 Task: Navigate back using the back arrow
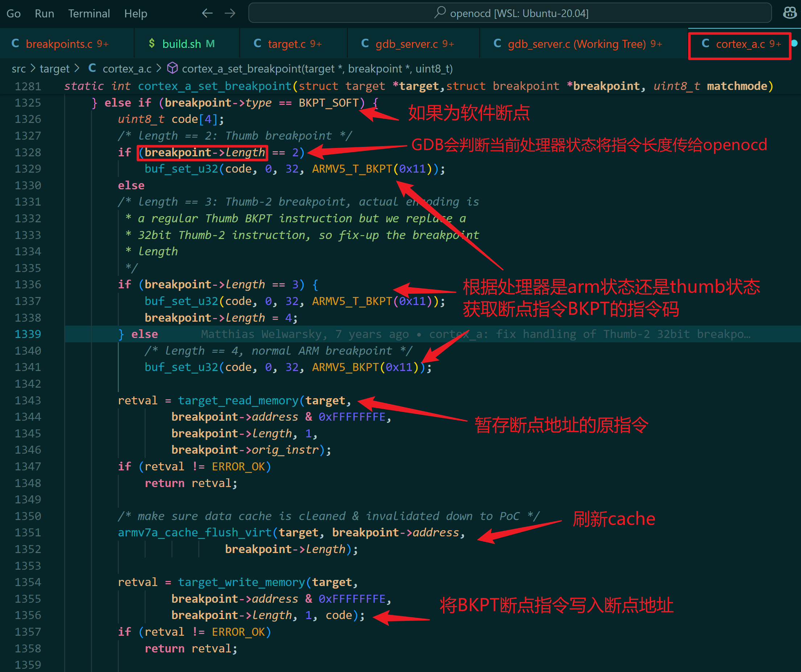pos(207,13)
